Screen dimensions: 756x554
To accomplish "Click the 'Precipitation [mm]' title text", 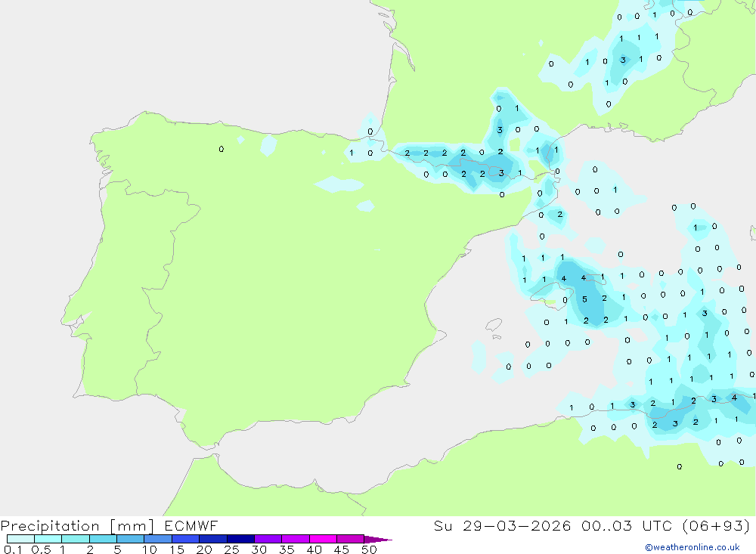I will click(77, 526).
